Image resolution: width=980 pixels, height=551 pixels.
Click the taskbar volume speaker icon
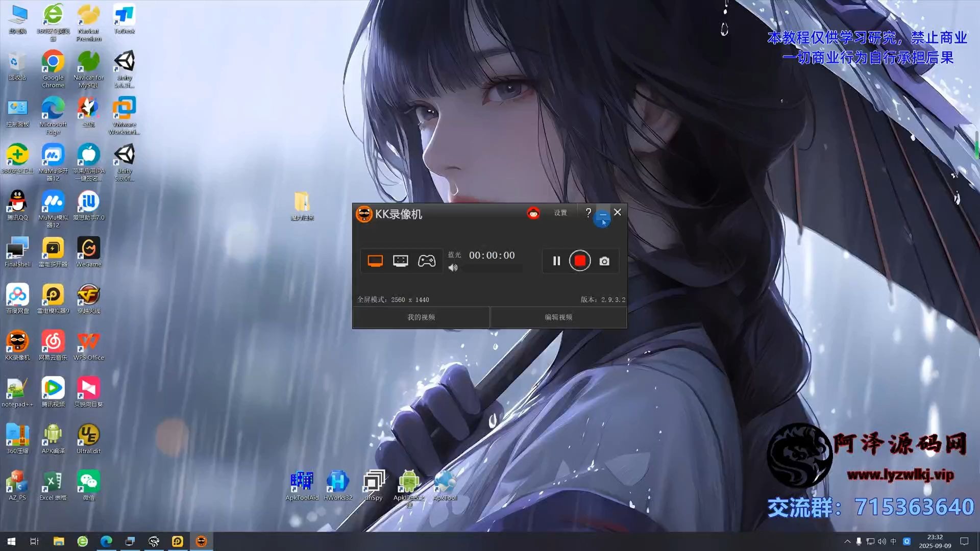(x=882, y=541)
